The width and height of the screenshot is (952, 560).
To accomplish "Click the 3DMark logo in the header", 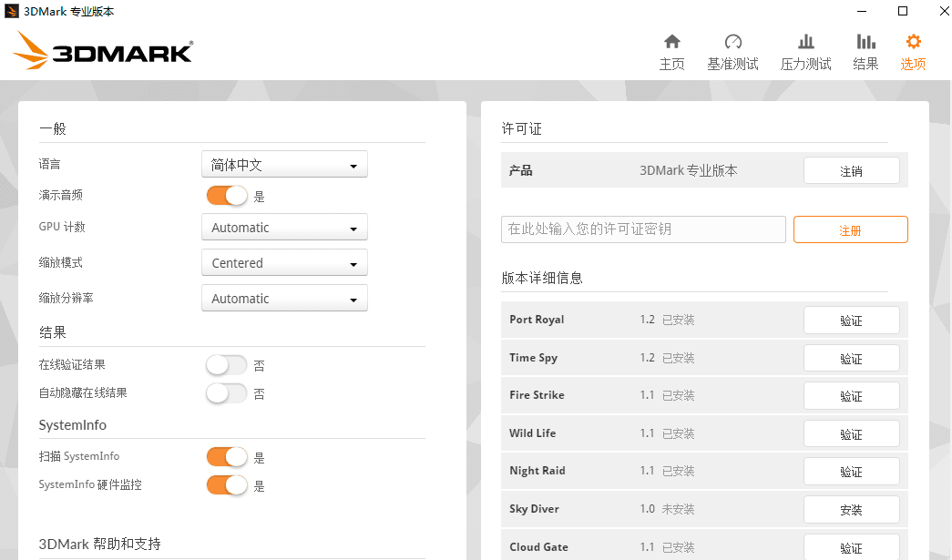I will (103, 50).
